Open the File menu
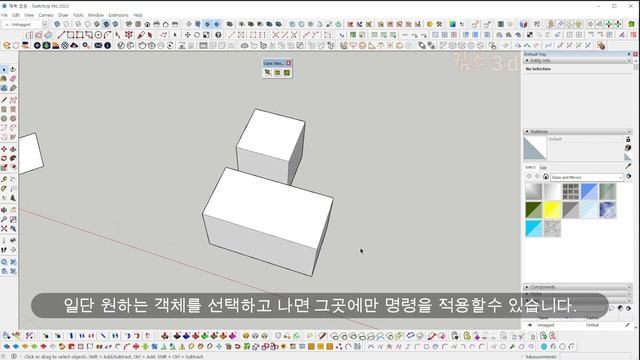Image resolution: width=640 pixels, height=360 pixels. (4, 15)
